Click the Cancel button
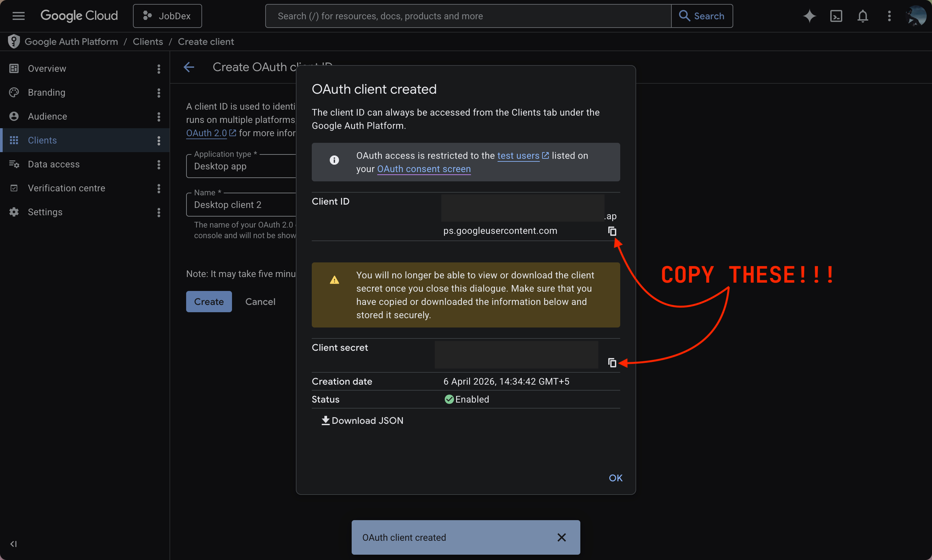932x560 pixels. [x=260, y=302]
